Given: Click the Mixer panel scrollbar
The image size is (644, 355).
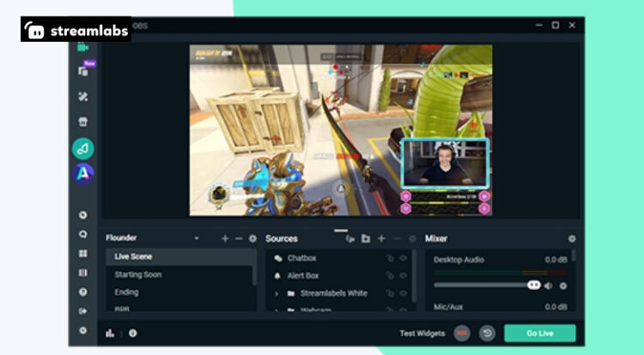Looking at the screenshot, I should pyautogui.click(x=574, y=256).
